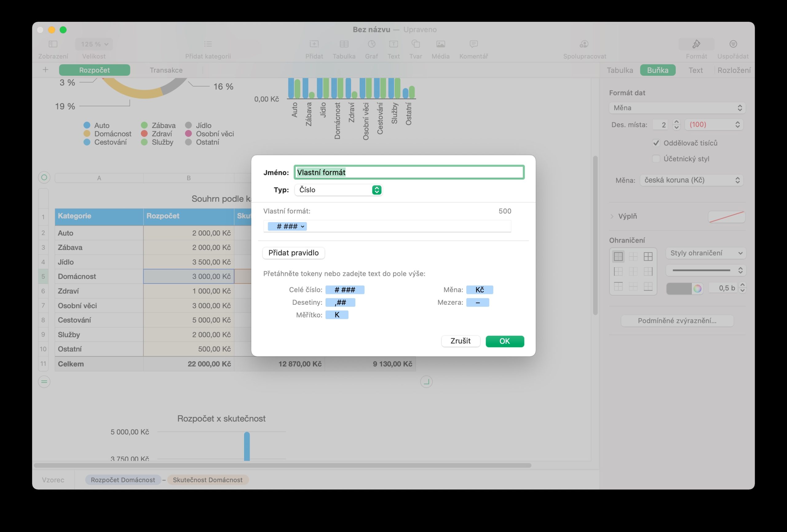Switch to the Tabulka inspector tab
This screenshot has width=787, height=532.
pos(619,70)
